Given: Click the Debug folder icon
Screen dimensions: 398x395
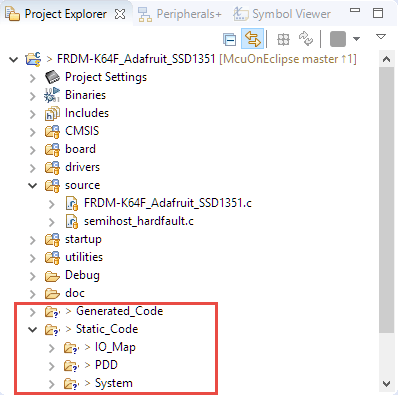Looking at the screenshot, I should (52, 276).
